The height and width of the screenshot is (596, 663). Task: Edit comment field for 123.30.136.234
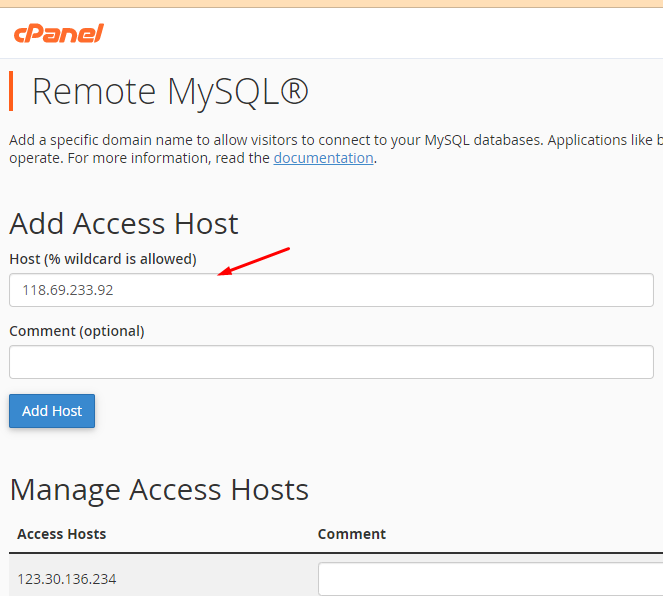[490, 579]
